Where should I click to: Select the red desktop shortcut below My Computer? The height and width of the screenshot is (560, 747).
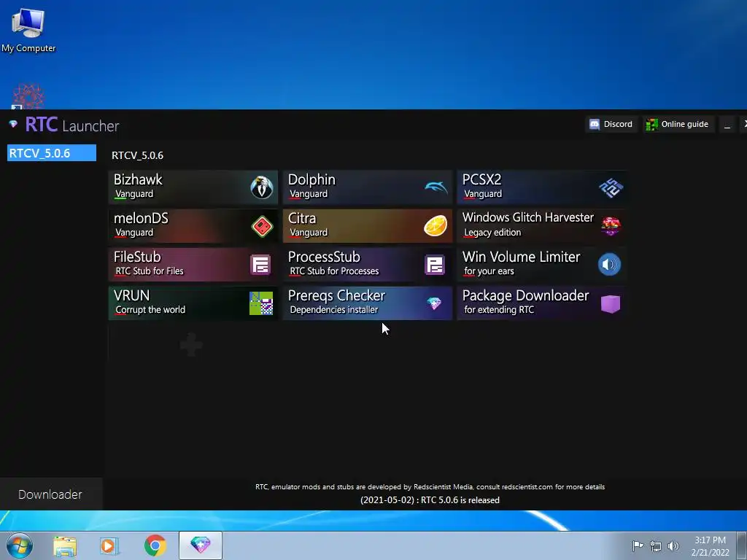tap(28, 96)
